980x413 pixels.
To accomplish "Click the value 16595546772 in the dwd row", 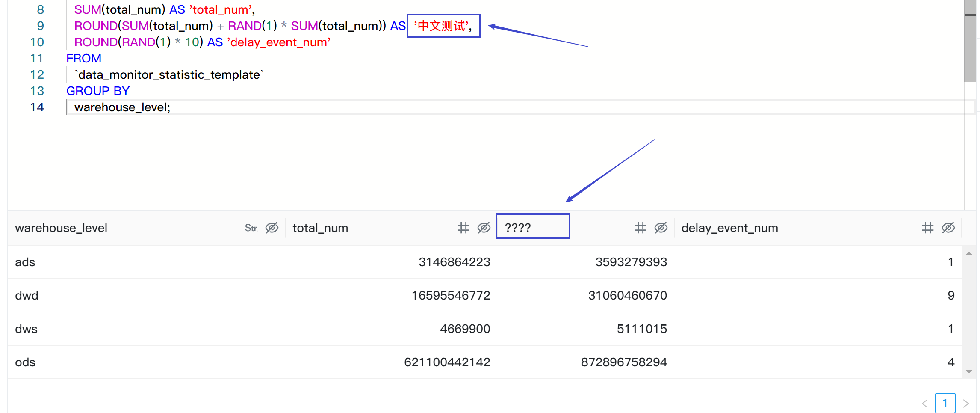I will (x=451, y=295).
